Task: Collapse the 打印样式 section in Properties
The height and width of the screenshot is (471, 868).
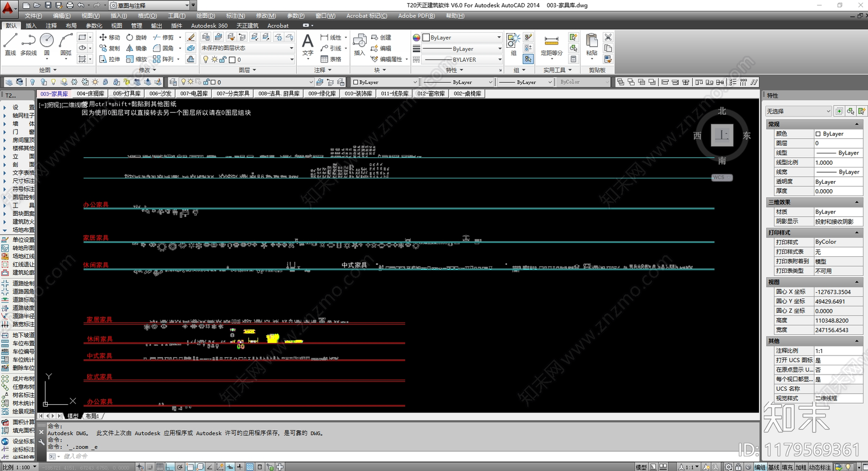Action: pos(857,233)
